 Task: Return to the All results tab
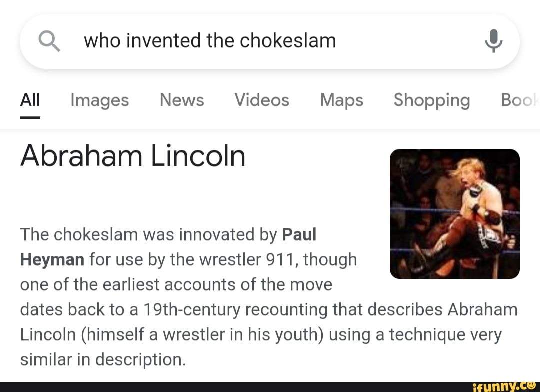(30, 100)
